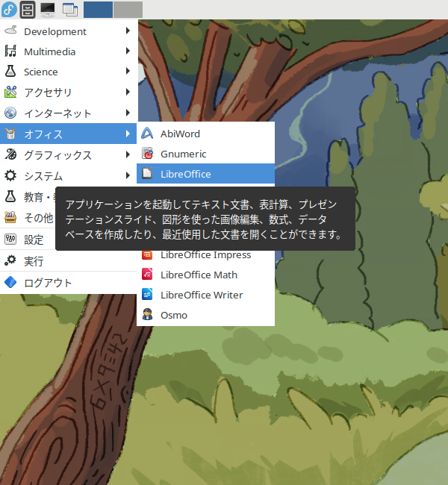Open the terminal monitor panel icon
The width and height of the screenshot is (448, 485).
[x=48, y=10]
